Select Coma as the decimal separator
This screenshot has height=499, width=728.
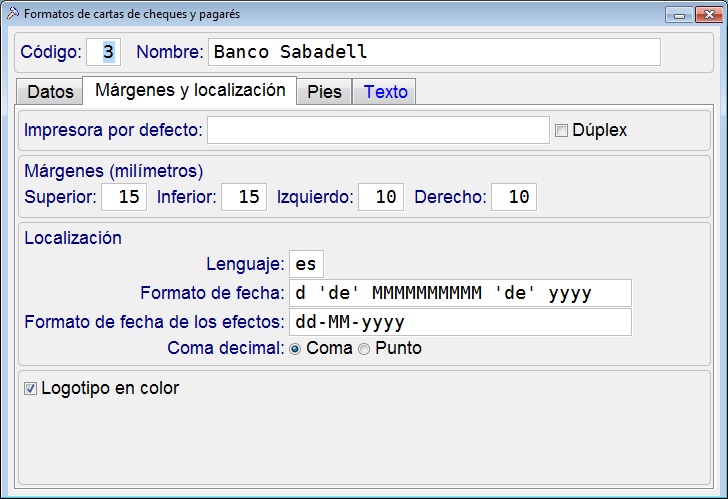[295, 349]
